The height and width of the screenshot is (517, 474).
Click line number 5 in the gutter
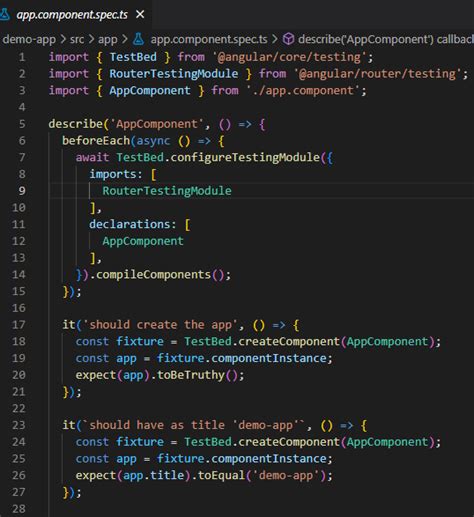coord(22,124)
